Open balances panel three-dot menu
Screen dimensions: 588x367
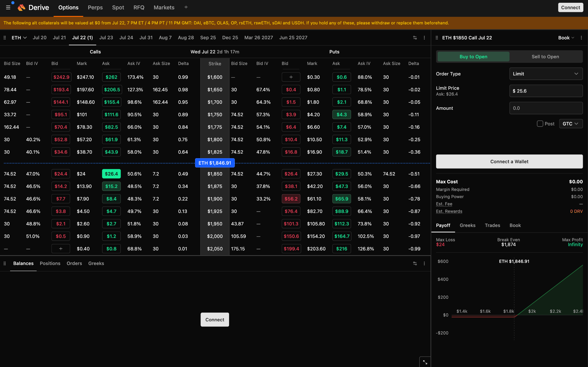424,263
